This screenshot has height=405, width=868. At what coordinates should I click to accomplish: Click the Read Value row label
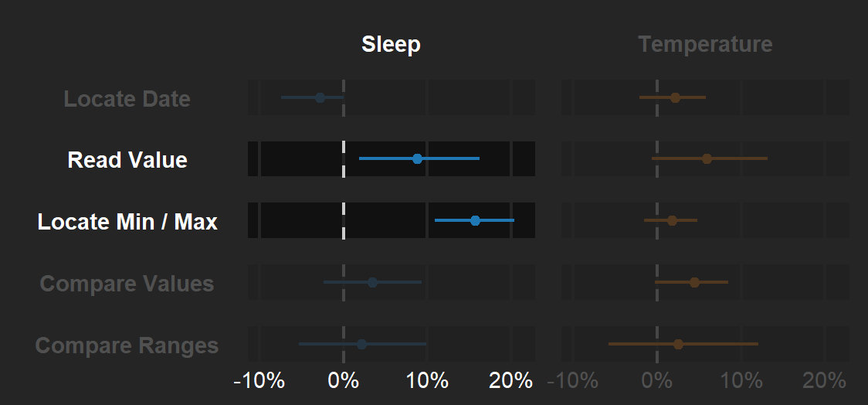tap(127, 160)
